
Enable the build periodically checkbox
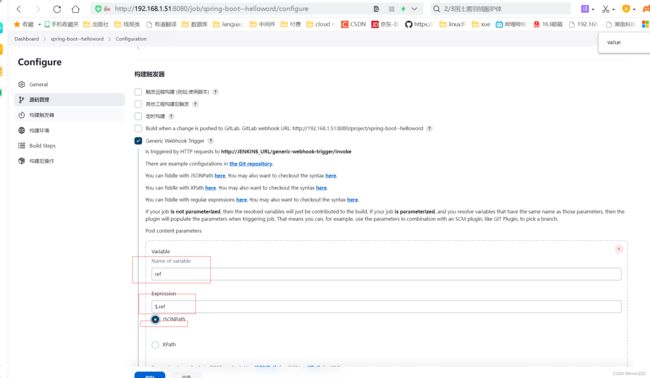click(138, 116)
